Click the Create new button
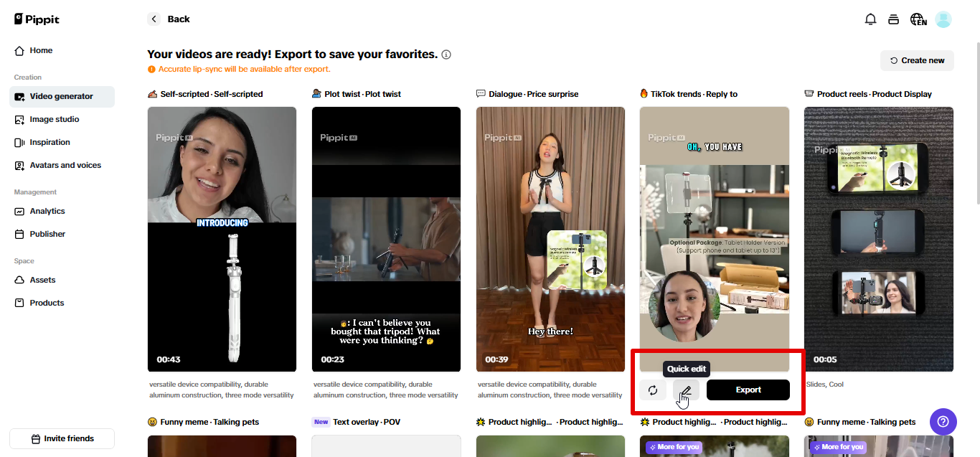The width and height of the screenshot is (980, 457). click(917, 60)
